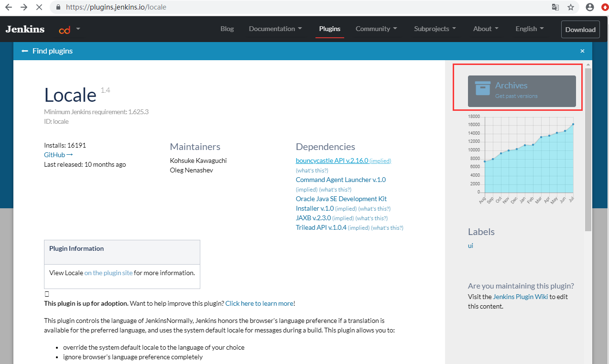
Task: Open the CD Foundation logo icon
Action: (65, 30)
